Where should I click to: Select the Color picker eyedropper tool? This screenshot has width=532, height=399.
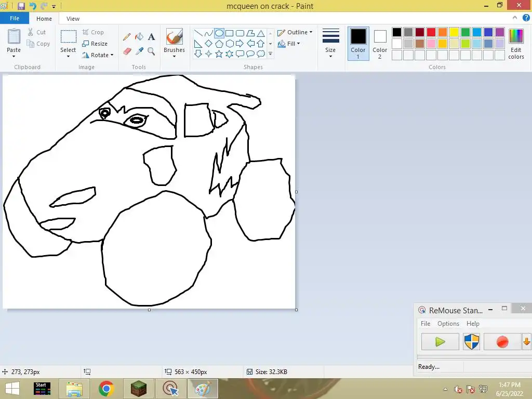(x=139, y=51)
